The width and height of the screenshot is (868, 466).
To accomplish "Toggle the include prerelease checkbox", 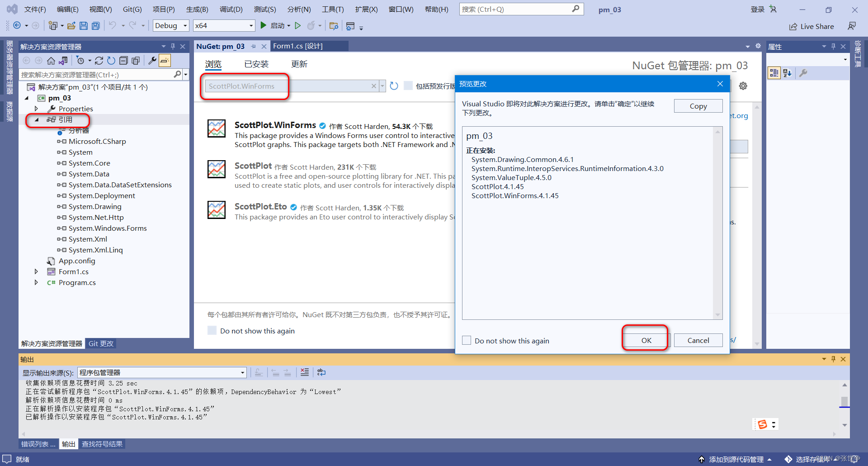I will tap(408, 86).
